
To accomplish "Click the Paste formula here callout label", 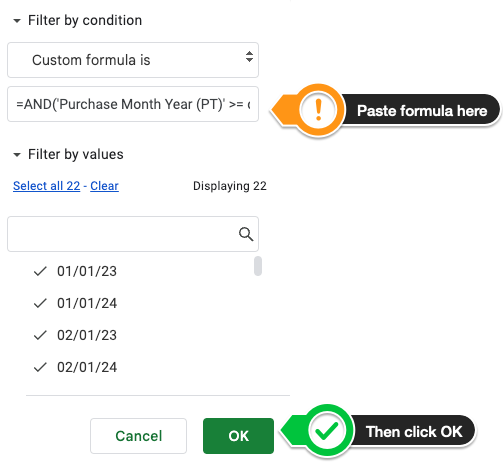I will click(422, 111).
